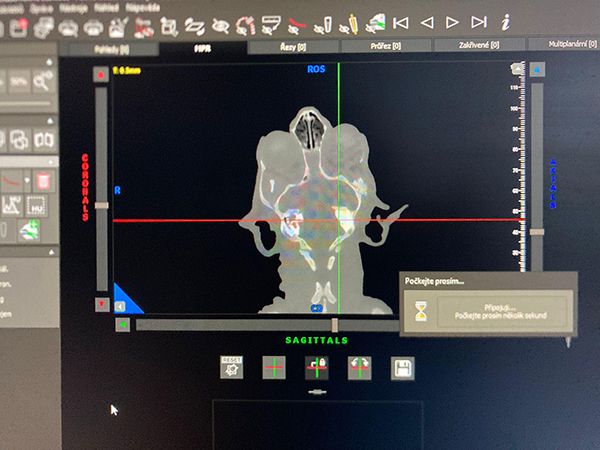600x450 pixels.
Task: Toggle the green button left of Sagittals slider
Action: (122, 324)
